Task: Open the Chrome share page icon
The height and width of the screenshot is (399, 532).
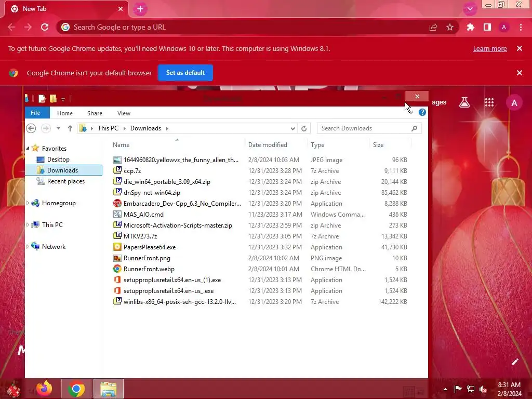Action: click(x=433, y=27)
